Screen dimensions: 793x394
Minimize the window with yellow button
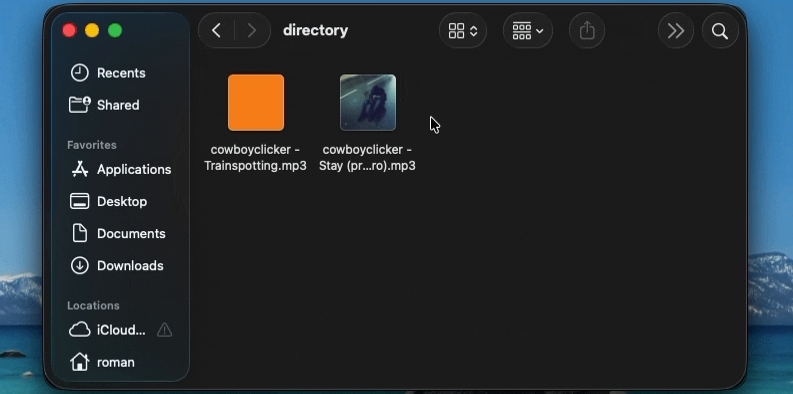click(x=92, y=31)
